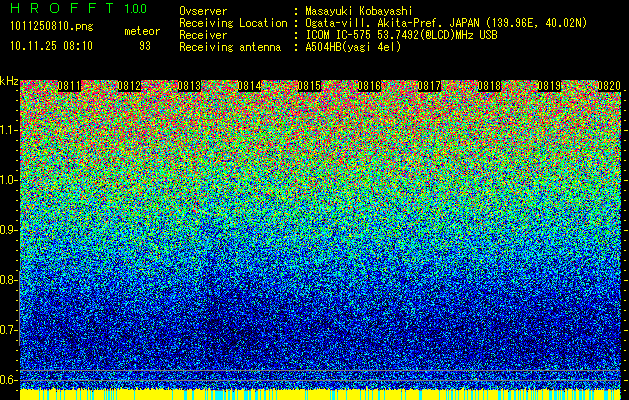Click the kHz axis unit label

9,81
